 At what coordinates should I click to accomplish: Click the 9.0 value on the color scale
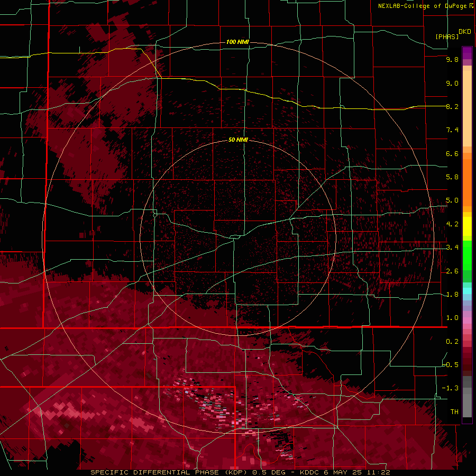point(452,83)
